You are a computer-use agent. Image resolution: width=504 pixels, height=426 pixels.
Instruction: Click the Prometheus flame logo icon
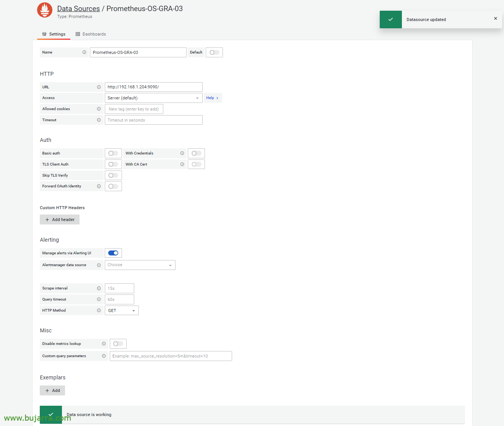click(x=45, y=10)
